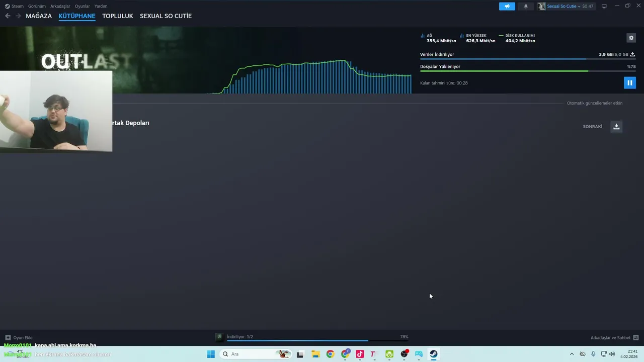Open the KÜTÜPHANE tab
644x362 pixels.
pyautogui.click(x=77, y=16)
